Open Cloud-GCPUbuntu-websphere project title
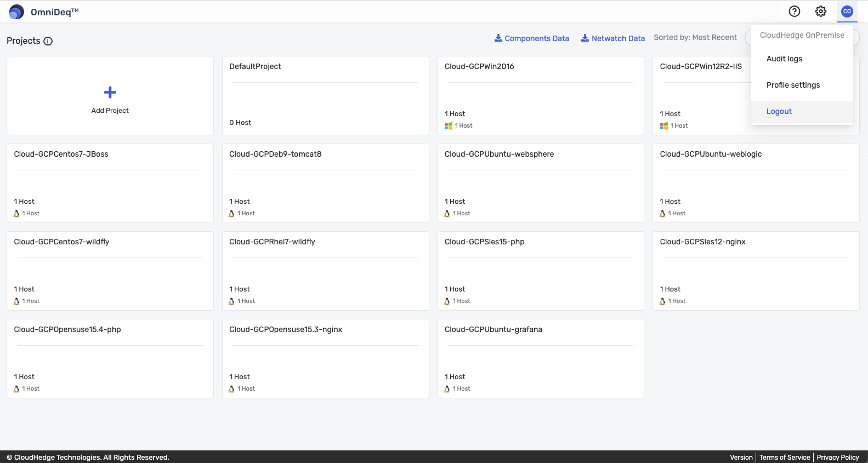 (500, 154)
